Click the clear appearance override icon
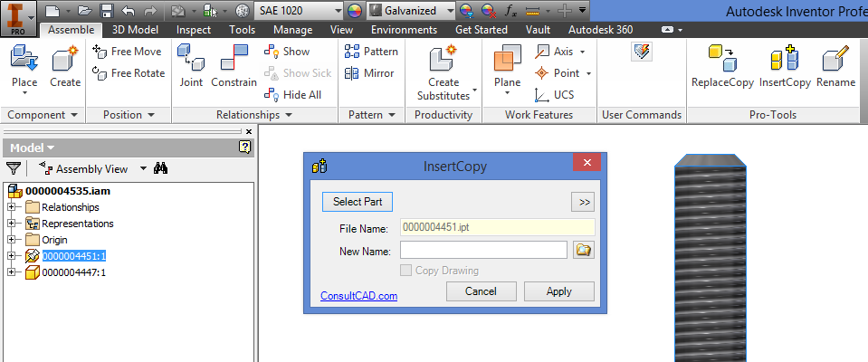The height and width of the screenshot is (362, 868). pyautogui.click(x=488, y=10)
